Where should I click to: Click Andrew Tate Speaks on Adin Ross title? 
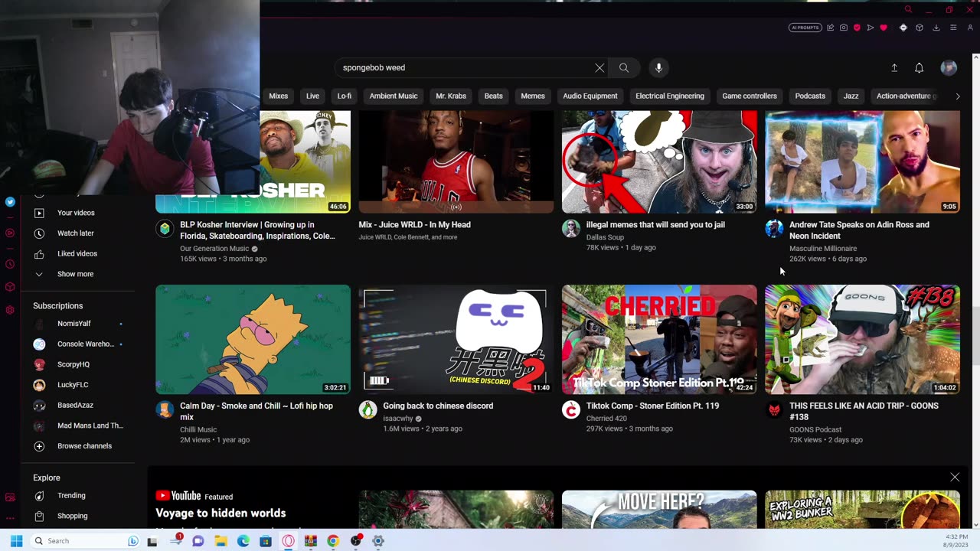pos(859,230)
